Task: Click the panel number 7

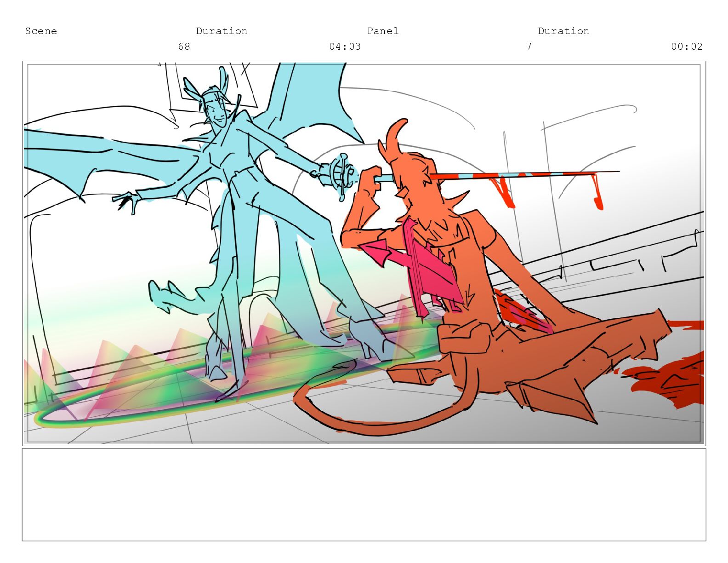Action: (x=529, y=46)
